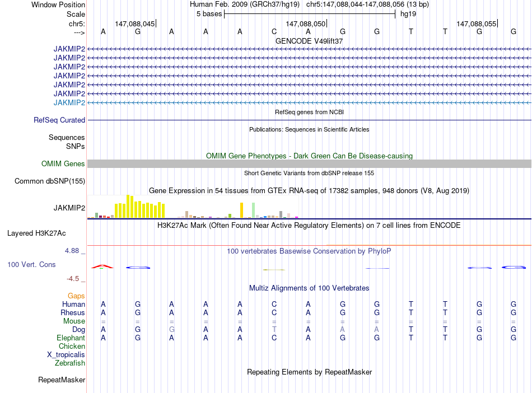Image resolution: width=532 pixels, height=393 pixels.
Task: Open 'Publications: Sequences in Scientific Articles' title
Action: pos(309,129)
